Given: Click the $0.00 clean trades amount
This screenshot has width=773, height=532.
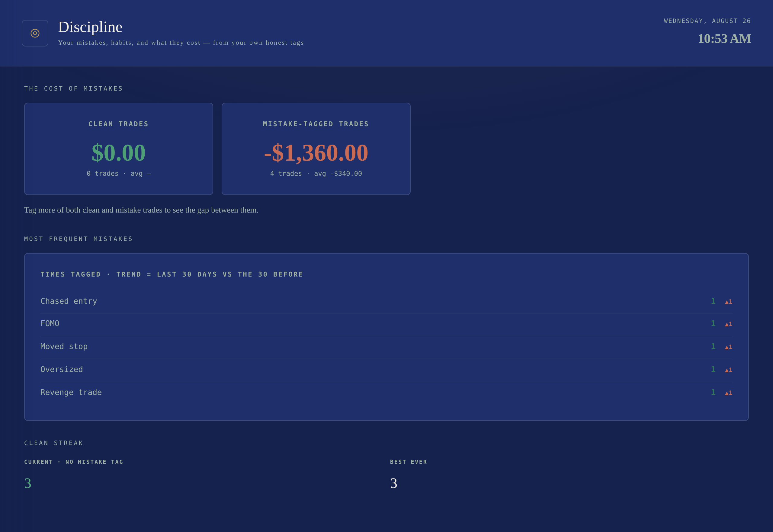Looking at the screenshot, I should click(x=119, y=153).
